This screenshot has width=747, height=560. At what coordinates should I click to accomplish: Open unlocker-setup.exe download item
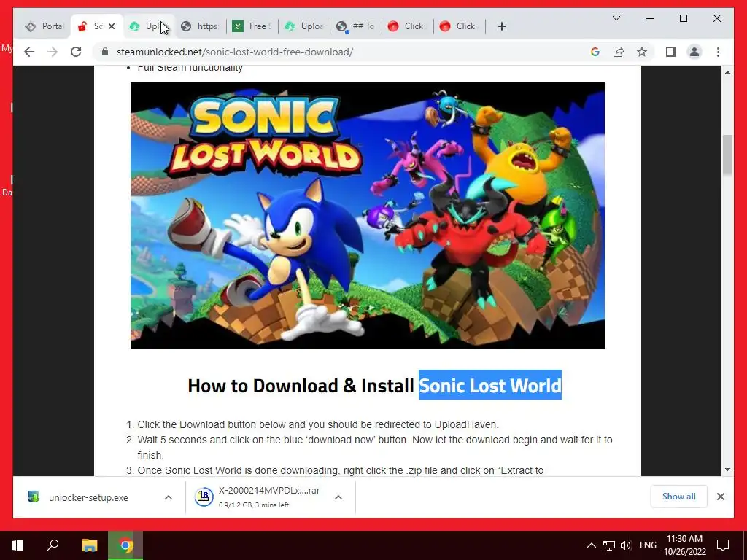coord(88,497)
